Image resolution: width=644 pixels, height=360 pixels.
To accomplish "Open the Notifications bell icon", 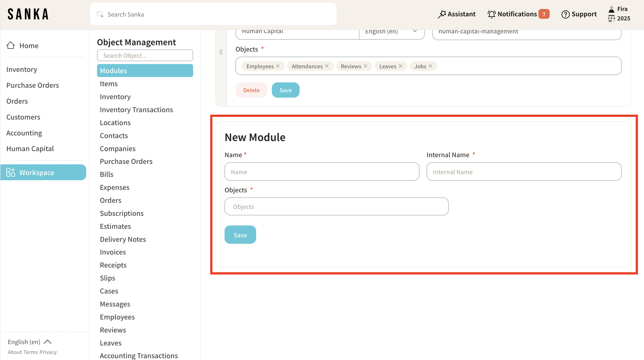I will tap(491, 14).
